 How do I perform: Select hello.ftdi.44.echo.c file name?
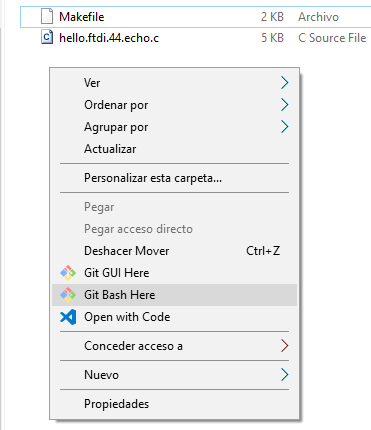pyautogui.click(x=109, y=38)
